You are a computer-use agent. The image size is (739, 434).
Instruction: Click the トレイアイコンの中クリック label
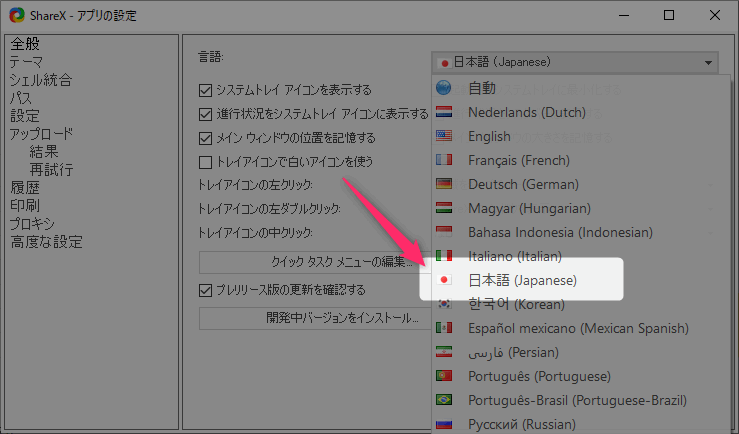coord(255,233)
